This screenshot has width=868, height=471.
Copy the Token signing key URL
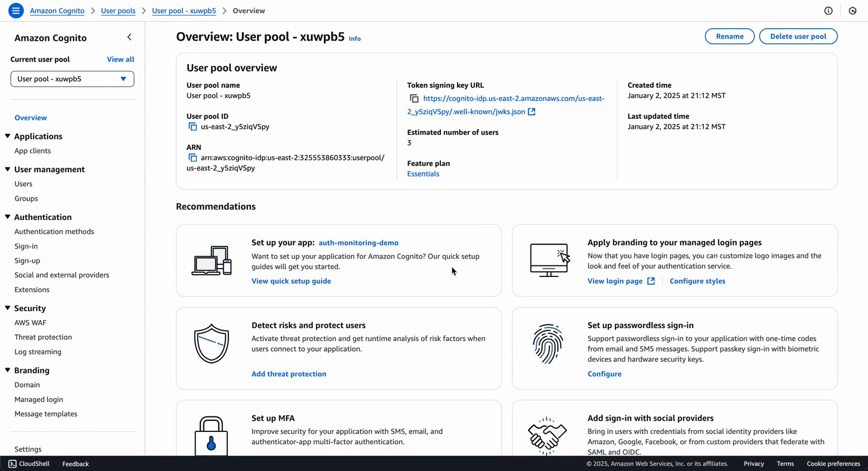point(414,98)
